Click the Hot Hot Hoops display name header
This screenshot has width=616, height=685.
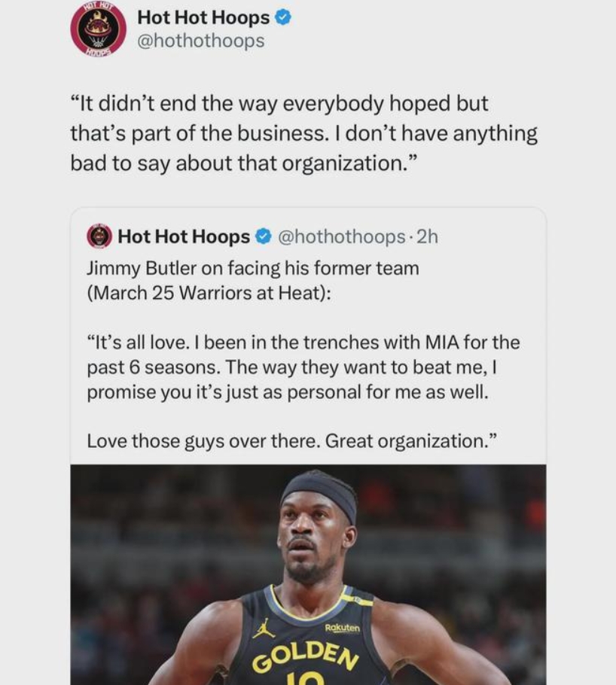[203, 17]
